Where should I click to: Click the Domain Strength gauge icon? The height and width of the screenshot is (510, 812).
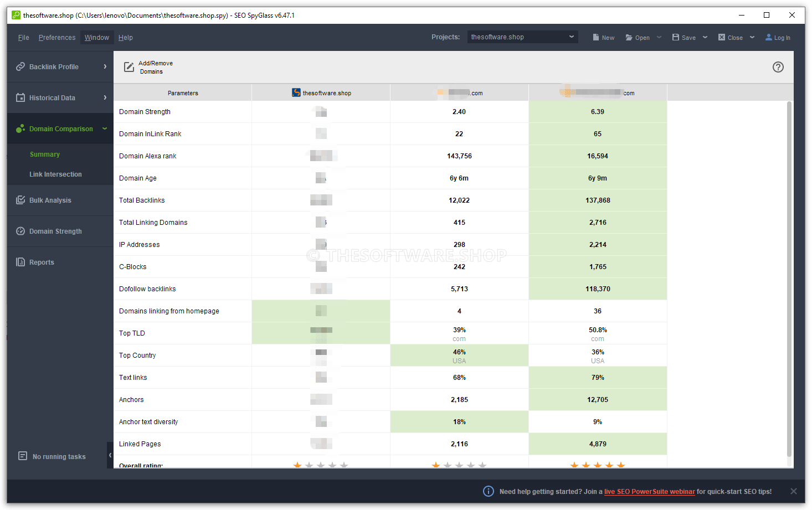(x=20, y=231)
